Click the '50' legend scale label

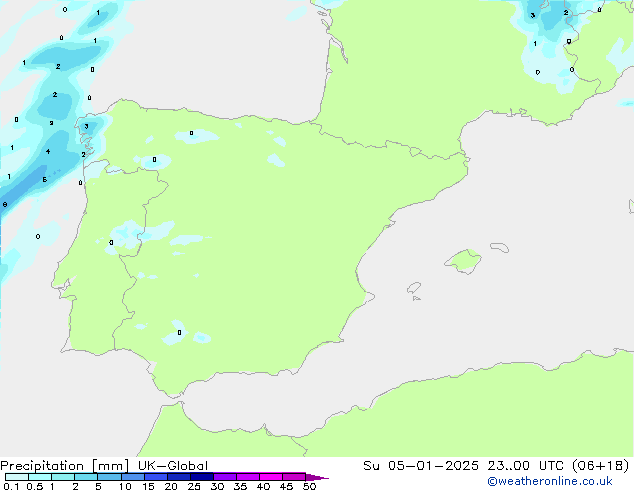(309, 486)
